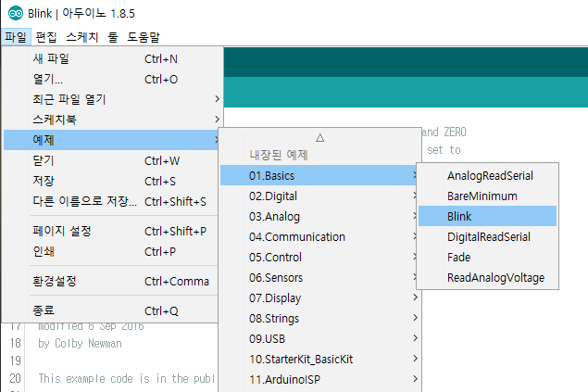Open the DigitalReadSerial example
Screen dimensions: 588x392
coord(487,236)
